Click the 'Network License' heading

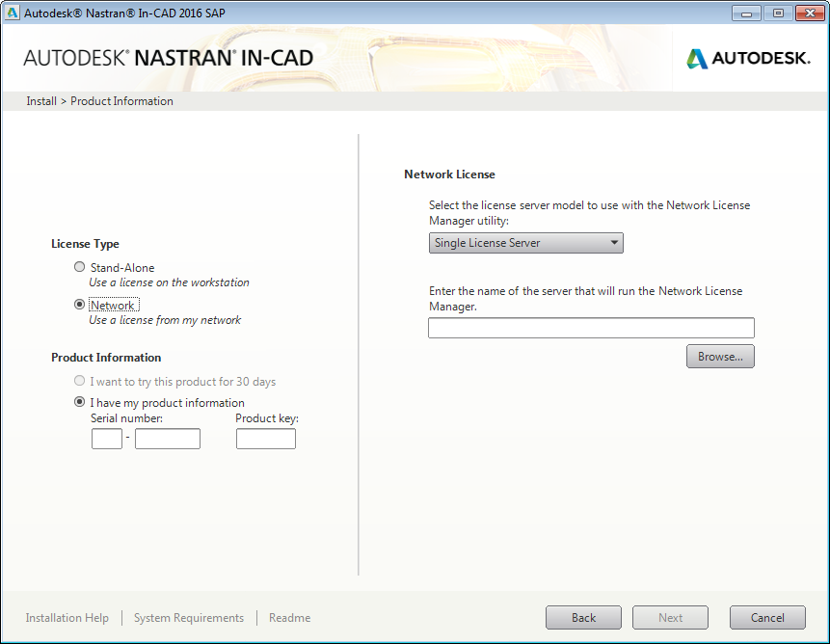pos(449,174)
